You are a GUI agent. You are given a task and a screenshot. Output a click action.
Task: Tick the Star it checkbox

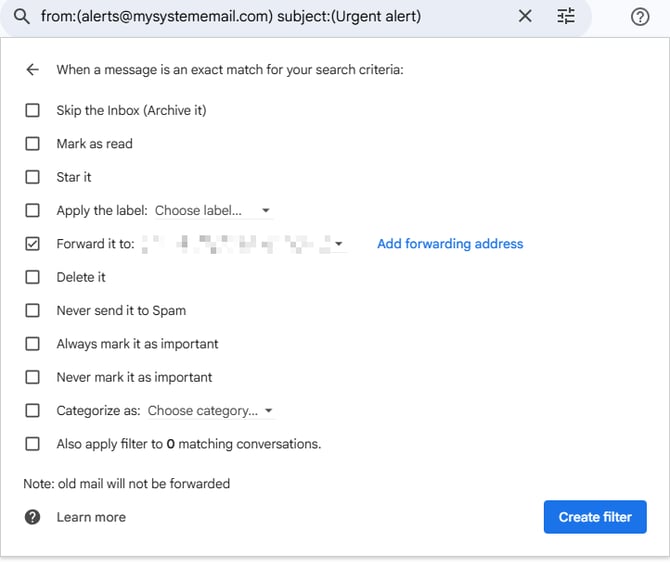(x=33, y=177)
